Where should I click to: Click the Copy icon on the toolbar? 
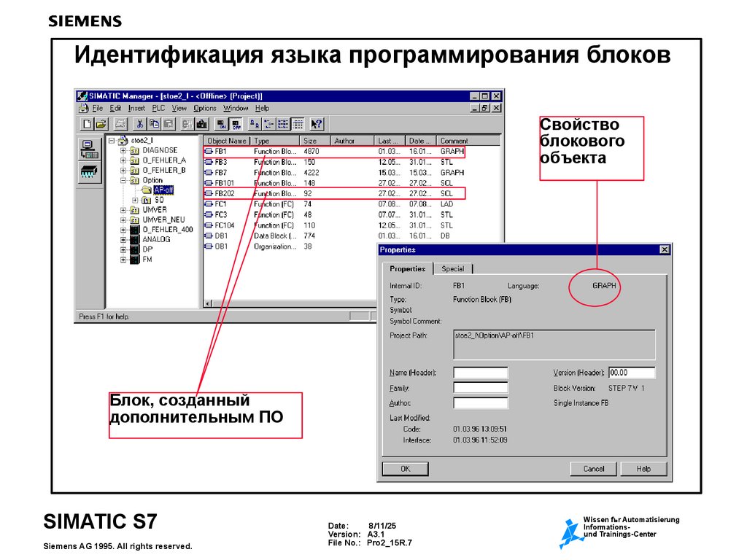154,124
